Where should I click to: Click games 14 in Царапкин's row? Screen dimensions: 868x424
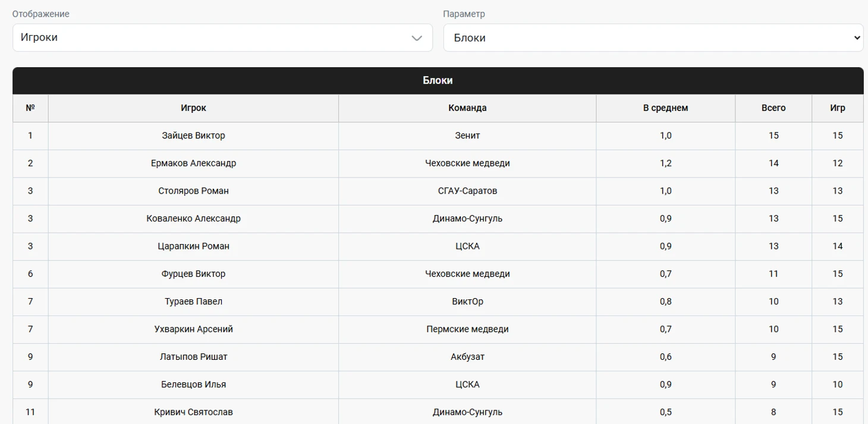838,246
